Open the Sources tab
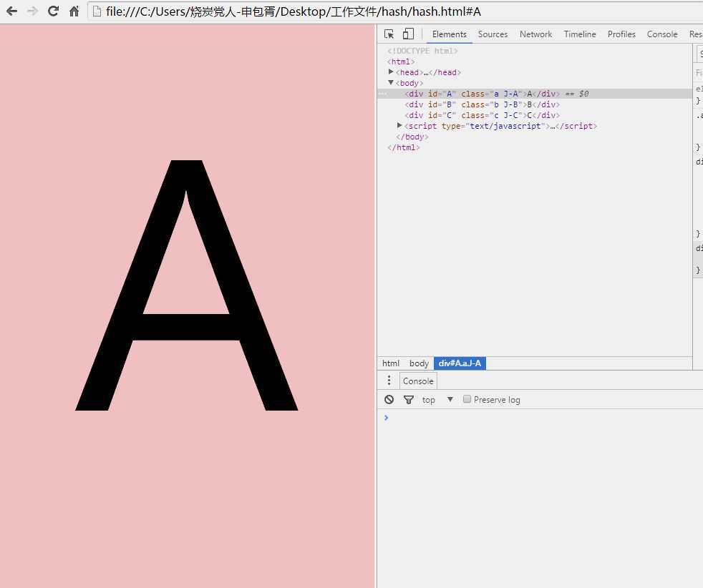Viewport: 703px width, 588px height. (x=493, y=34)
